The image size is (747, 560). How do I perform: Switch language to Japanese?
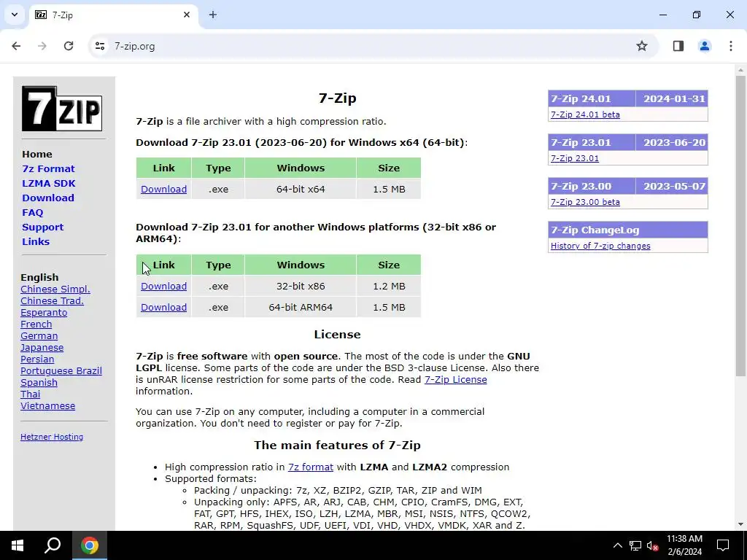click(42, 348)
